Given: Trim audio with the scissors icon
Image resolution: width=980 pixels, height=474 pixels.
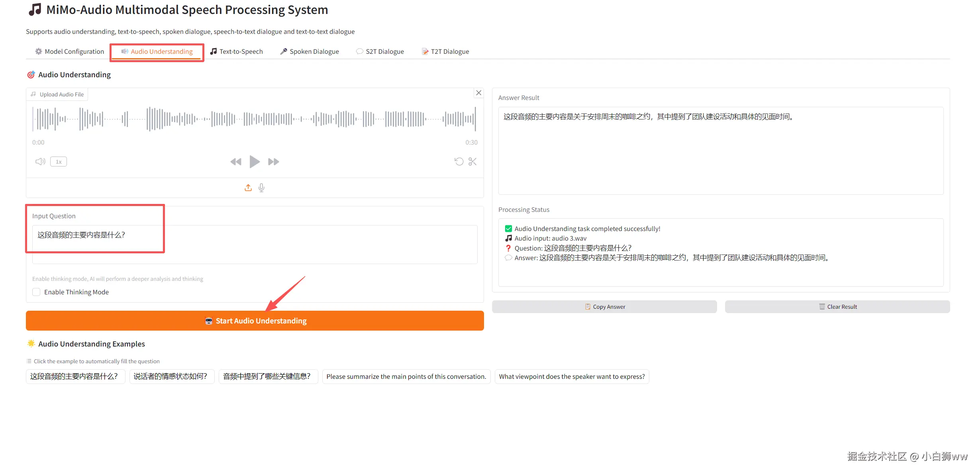Looking at the screenshot, I should coord(472,162).
